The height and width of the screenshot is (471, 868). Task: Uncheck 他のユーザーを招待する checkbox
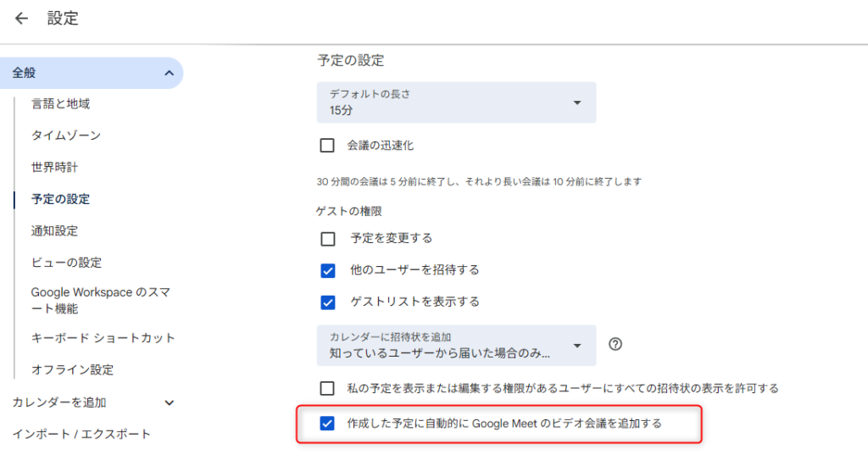click(x=328, y=270)
